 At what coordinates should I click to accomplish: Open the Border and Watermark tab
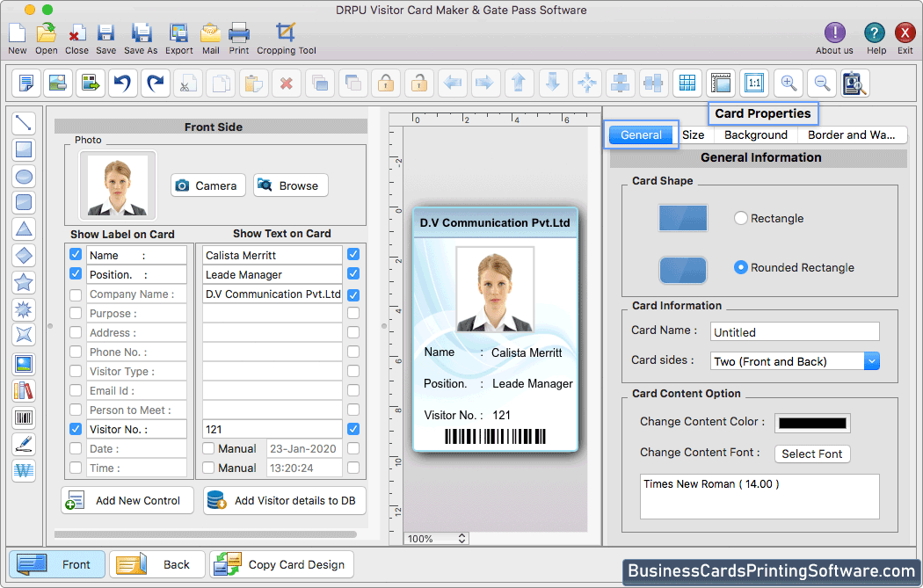pos(852,134)
